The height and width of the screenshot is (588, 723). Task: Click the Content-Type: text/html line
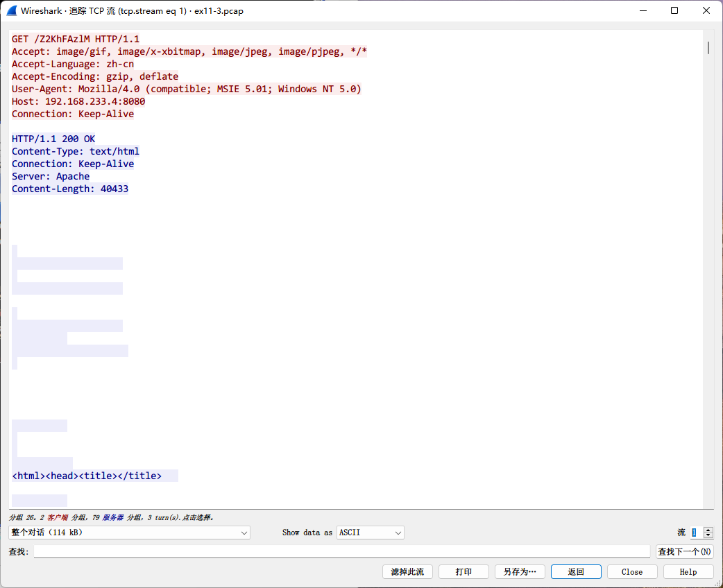[x=76, y=152]
